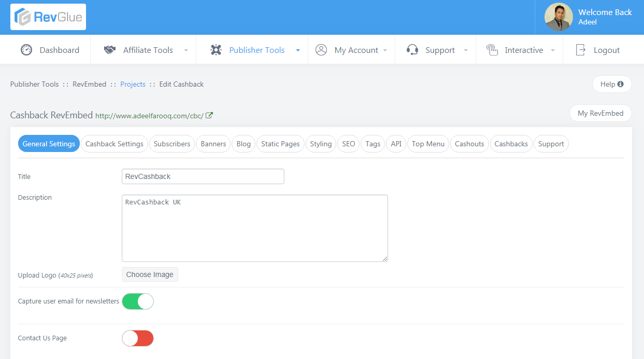Open the adeelfarooq.com/cbc project URL

(149, 116)
